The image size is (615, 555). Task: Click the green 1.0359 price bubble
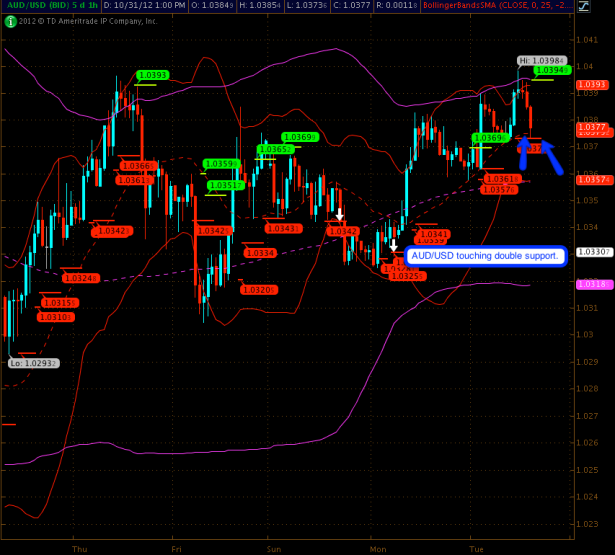click(218, 164)
